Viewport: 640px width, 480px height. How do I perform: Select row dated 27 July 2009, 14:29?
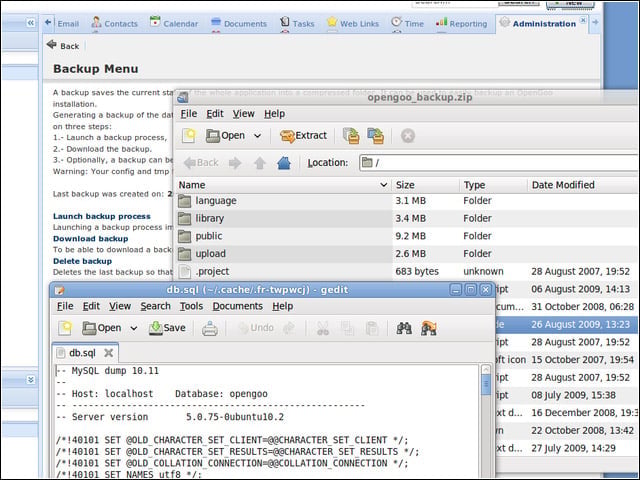point(567,448)
